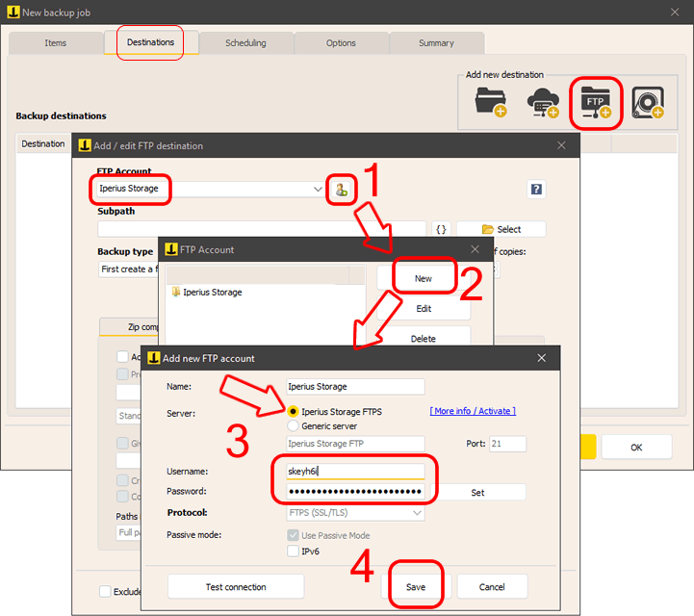
Task: Expand the FTP Account dropdown
Action: coord(318,189)
